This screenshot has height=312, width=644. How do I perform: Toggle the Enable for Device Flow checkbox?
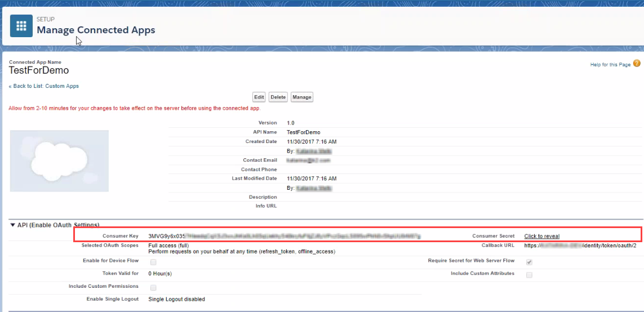point(153,262)
